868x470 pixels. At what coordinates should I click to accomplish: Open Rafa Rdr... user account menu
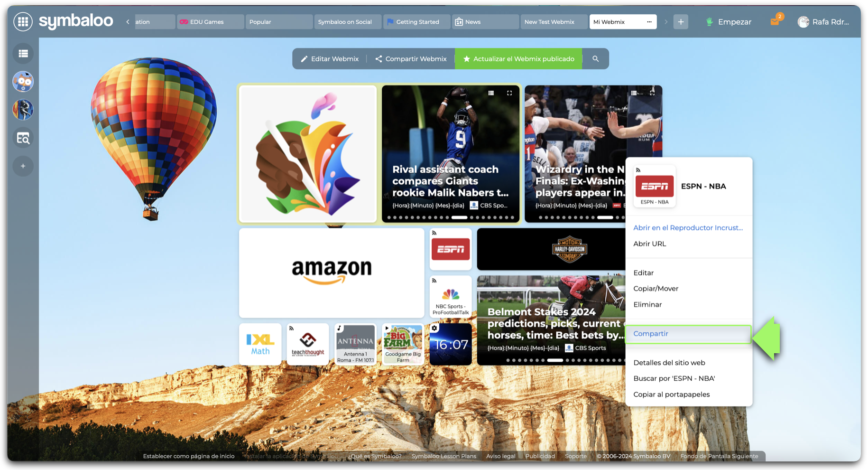point(824,22)
